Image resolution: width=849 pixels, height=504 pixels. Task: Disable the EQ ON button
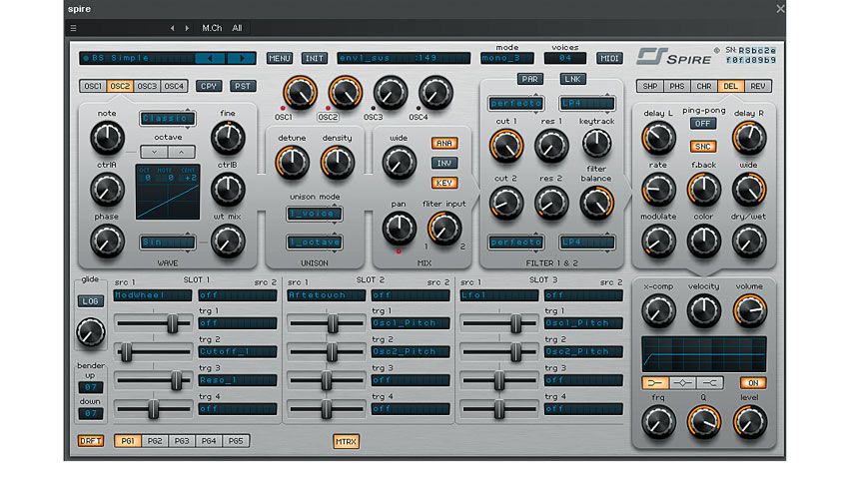753,383
